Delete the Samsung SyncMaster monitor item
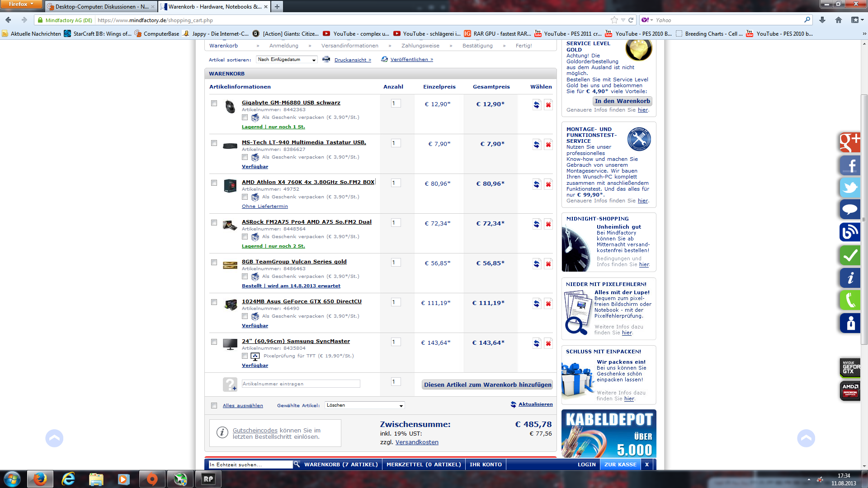 click(548, 343)
